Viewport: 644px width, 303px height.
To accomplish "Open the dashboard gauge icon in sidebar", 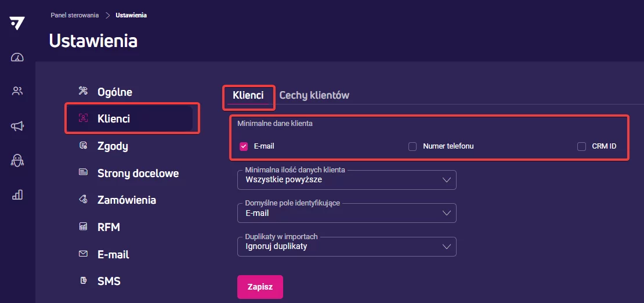I will pyautogui.click(x=17, y=57).
